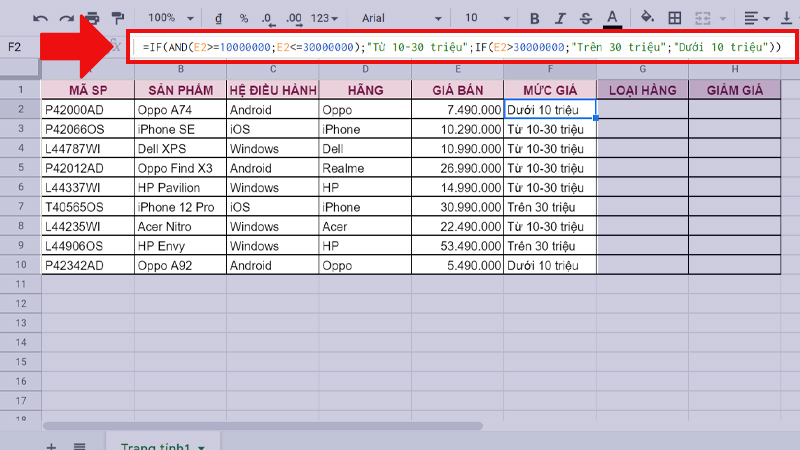Click inside the formula bar text

[x=460, y=47]
